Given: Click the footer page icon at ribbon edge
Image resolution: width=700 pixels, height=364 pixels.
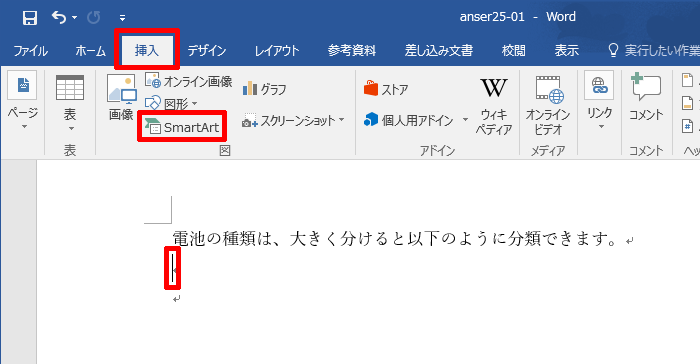Looking at the screenshot, I should click(688, 103).
